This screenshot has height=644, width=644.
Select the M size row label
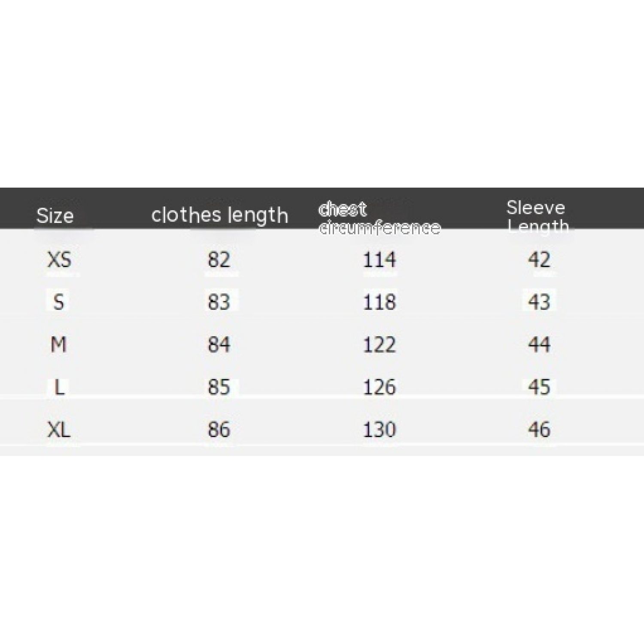click(59, 344)
